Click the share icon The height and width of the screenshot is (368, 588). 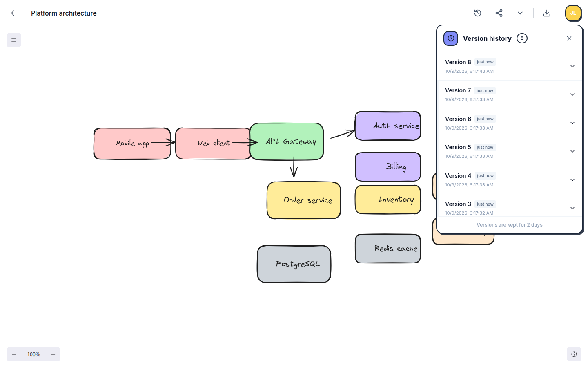coord(499,13)
